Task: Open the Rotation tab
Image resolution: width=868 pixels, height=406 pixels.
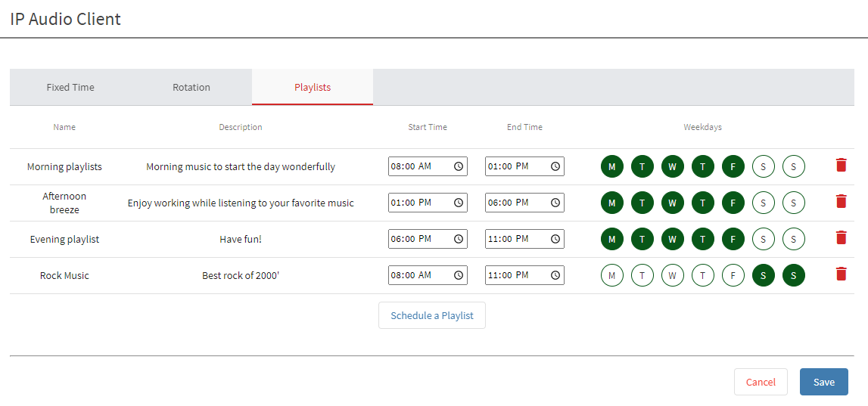Action: coord(191,87)
